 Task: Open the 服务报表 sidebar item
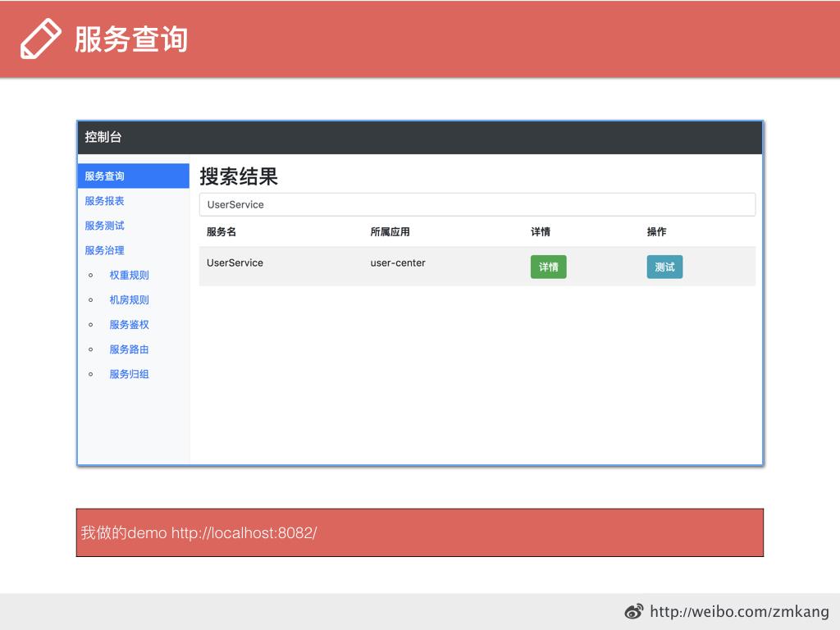(x=105, y=201)
